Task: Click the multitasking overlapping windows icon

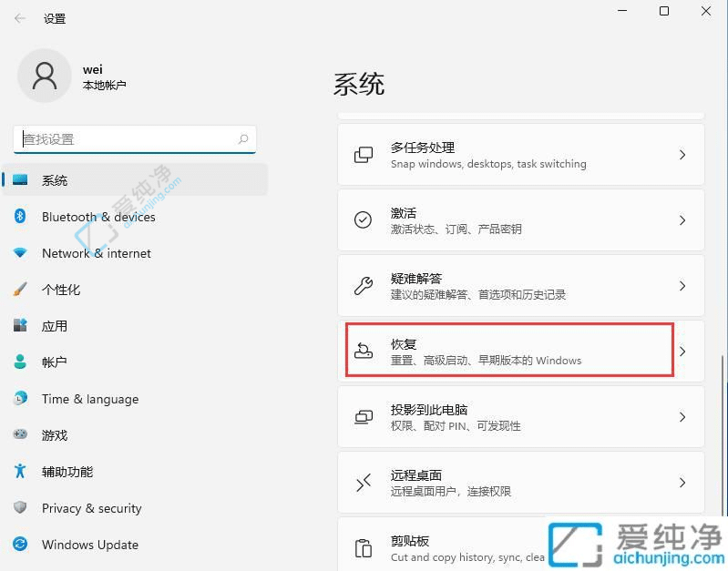Action: (x=363, y=155)
